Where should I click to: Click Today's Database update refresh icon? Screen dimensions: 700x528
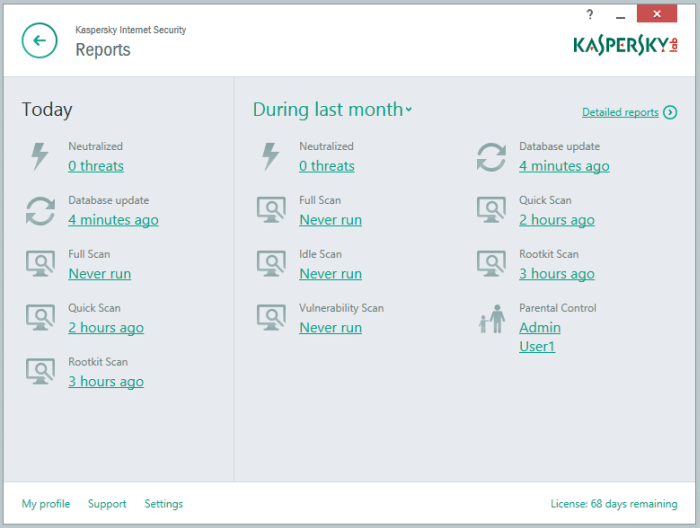[40, 211]
